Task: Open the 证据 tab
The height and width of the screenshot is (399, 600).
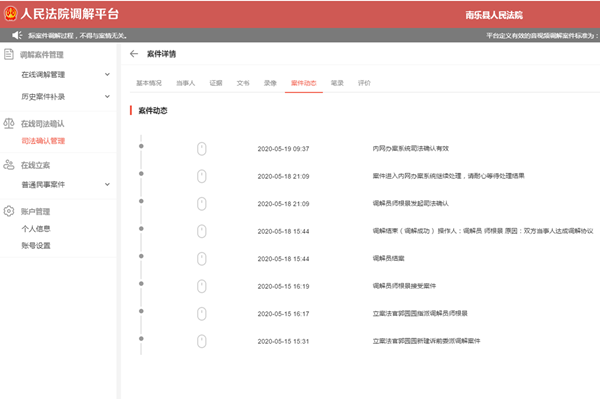Action: coord(216,83)
